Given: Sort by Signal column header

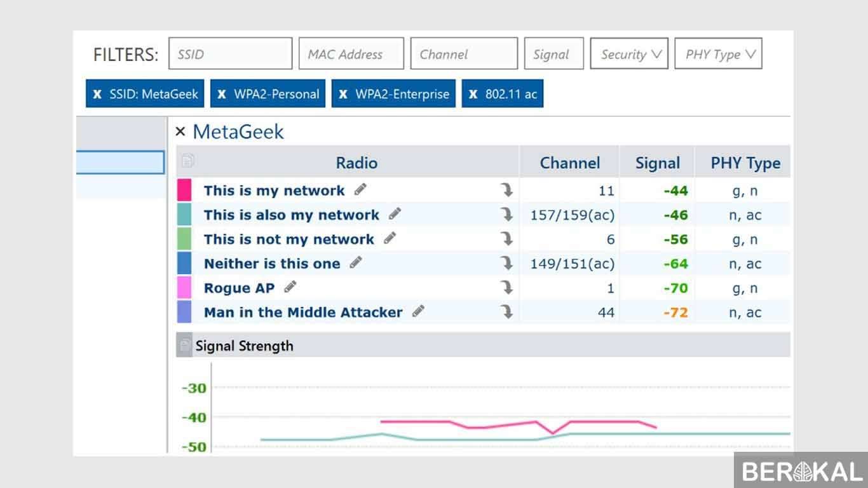Looking at the screenshot, I should pyautogui.click(x=658, y=163).
